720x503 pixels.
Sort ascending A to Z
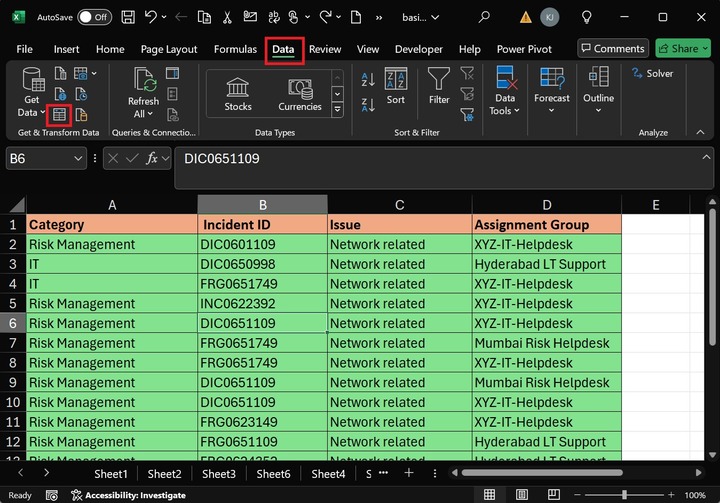pos(368,80)
